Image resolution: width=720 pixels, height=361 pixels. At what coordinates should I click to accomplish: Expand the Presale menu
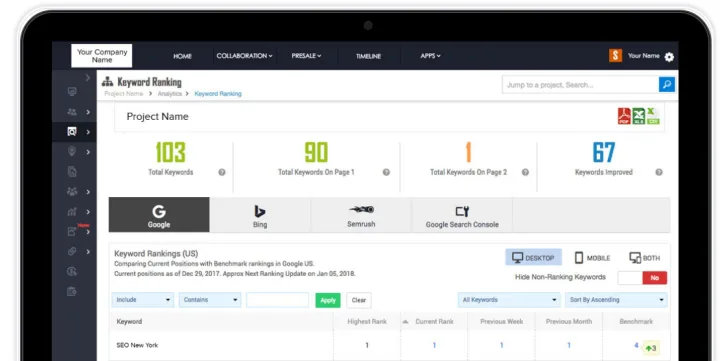[x=306, y=56]
